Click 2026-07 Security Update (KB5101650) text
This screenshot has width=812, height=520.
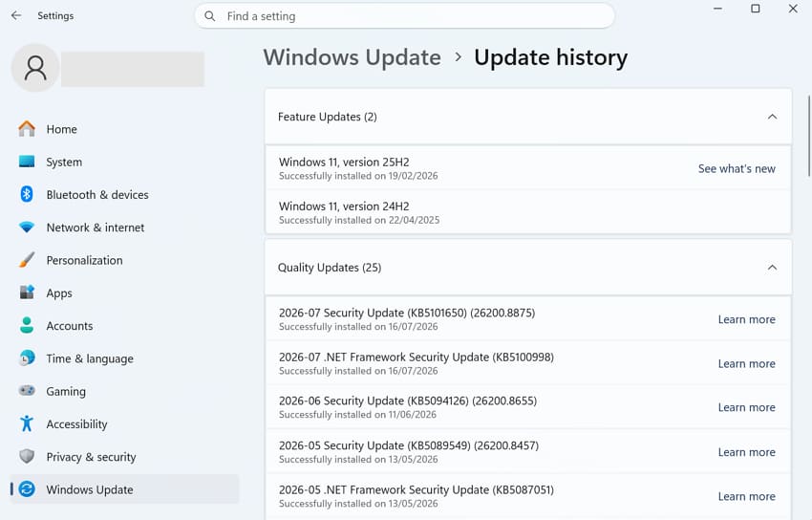click(407, 313)
